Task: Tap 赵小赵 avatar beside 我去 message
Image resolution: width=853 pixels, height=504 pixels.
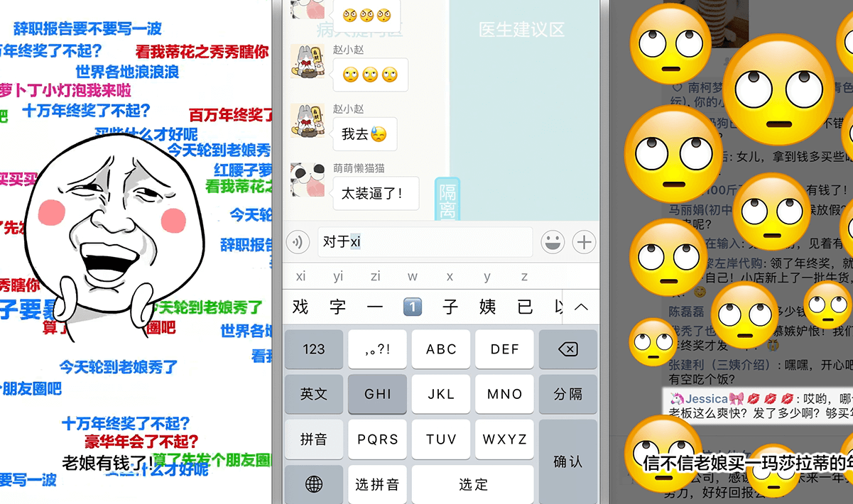Action: tap(308, 121)
